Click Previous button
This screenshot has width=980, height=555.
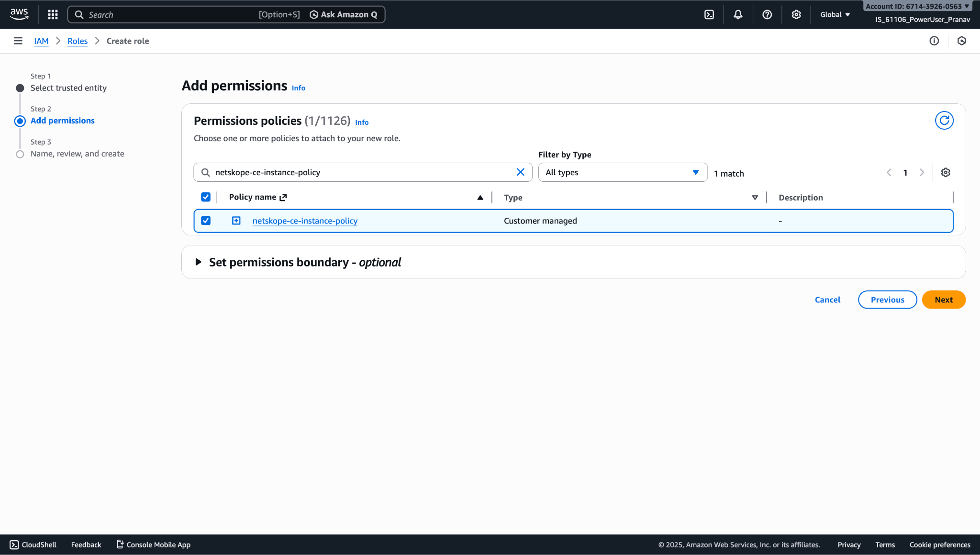pos(887,300)
